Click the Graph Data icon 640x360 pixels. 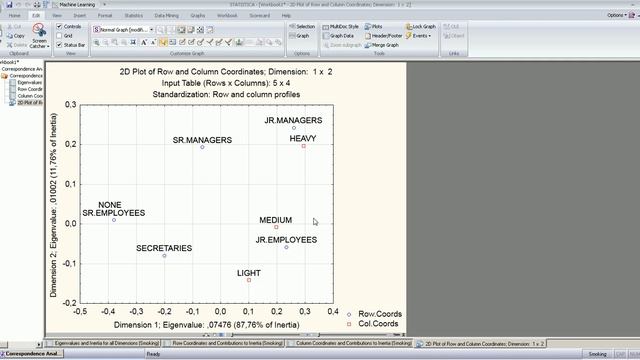coord(326,36)
